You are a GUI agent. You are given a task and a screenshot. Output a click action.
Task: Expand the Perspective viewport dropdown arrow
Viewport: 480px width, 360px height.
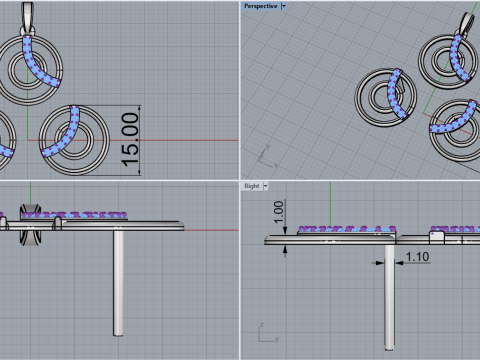pos(283,6)
